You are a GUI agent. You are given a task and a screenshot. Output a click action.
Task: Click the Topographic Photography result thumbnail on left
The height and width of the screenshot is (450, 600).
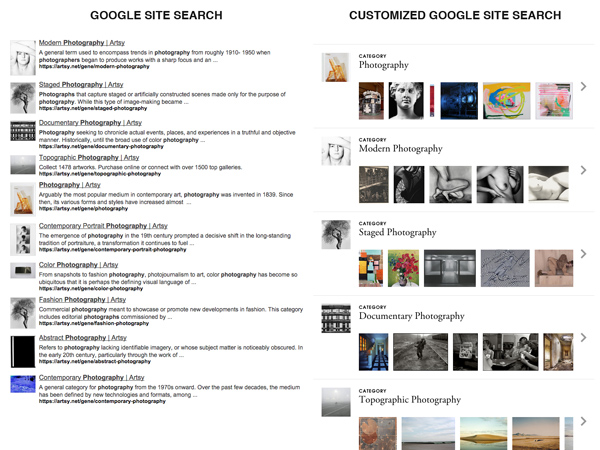[23, 165]
